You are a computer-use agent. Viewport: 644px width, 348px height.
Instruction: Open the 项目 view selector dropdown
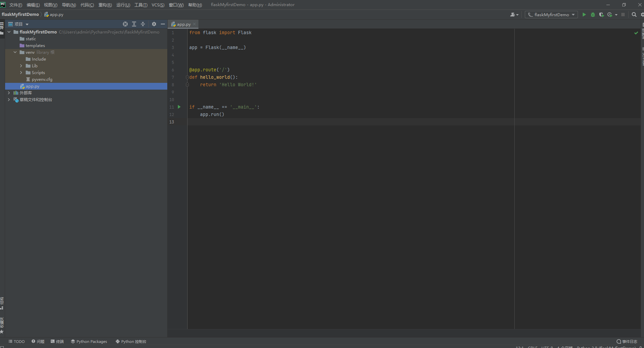point(18,24)
